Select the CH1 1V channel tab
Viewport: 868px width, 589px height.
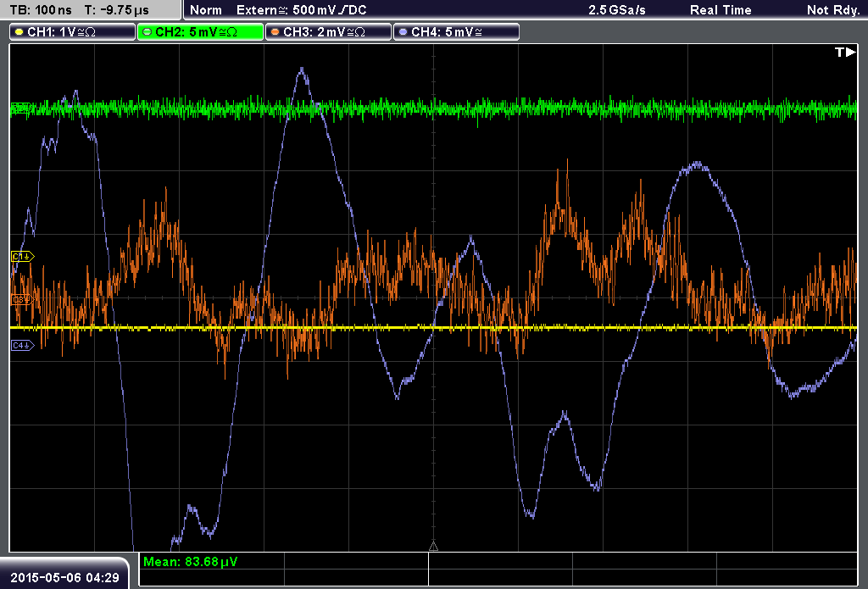pyautogui.click(x=73, y=32)
